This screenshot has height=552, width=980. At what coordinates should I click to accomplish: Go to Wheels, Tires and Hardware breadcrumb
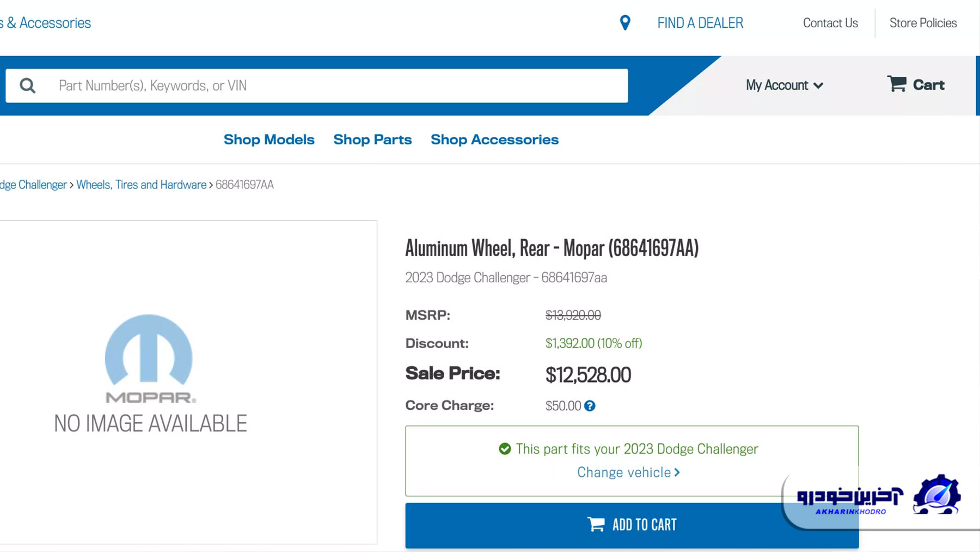[142, 185]
